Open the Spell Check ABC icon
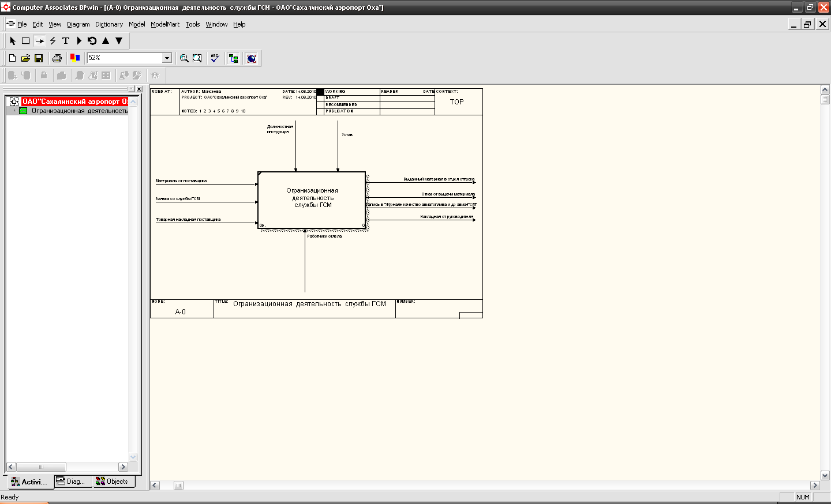 tap(215, 58)
